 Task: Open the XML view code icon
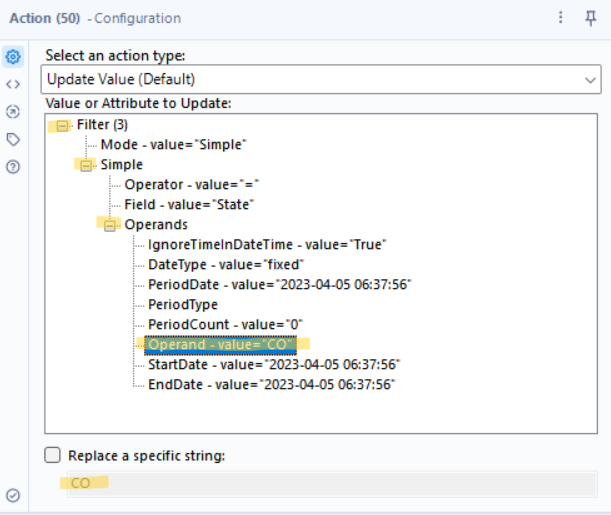pos(13,84)
